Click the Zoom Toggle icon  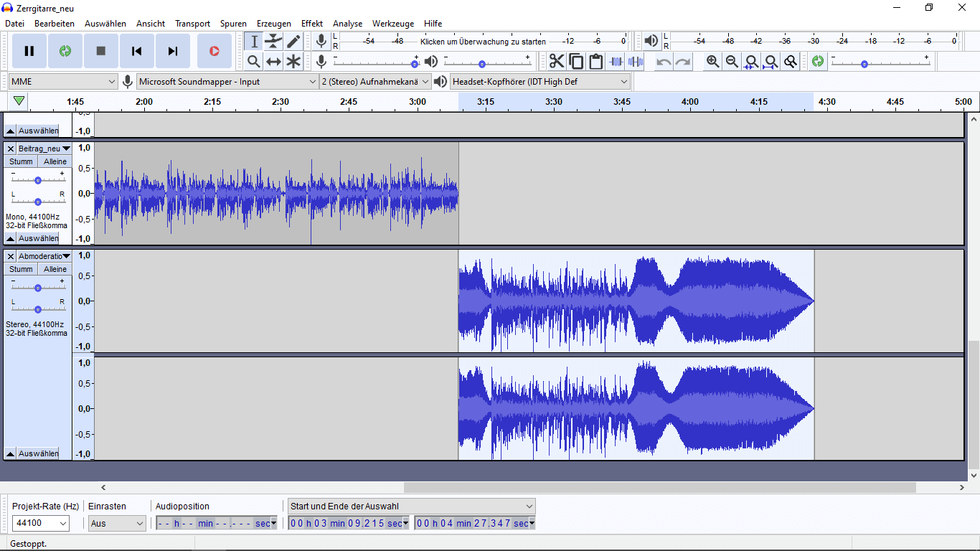(791, 62)
